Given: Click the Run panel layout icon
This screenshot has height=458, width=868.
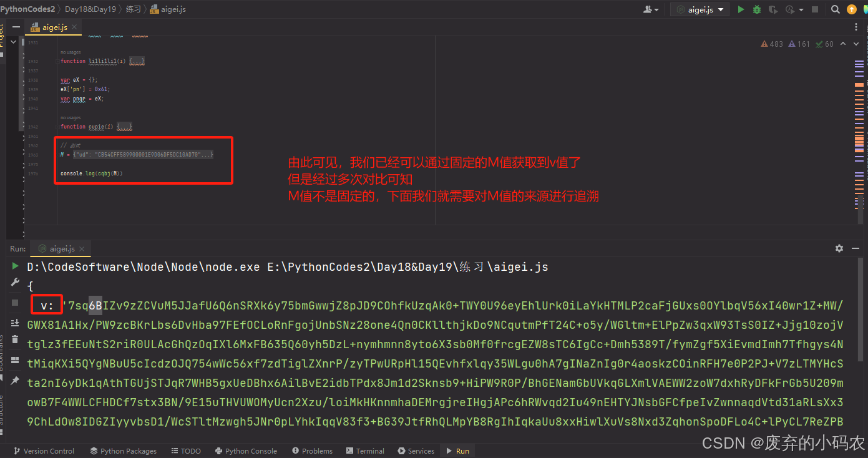Looking at the screenshot, I should pos(16,359).
